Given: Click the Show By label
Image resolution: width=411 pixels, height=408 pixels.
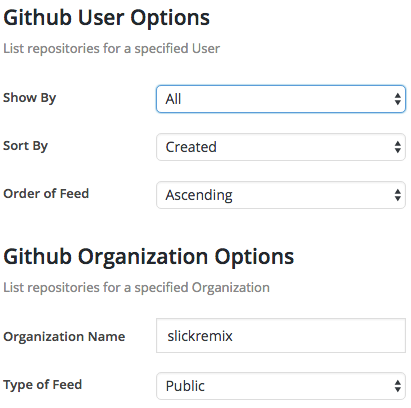Looking at the screenshot, I should click(30, 98).
